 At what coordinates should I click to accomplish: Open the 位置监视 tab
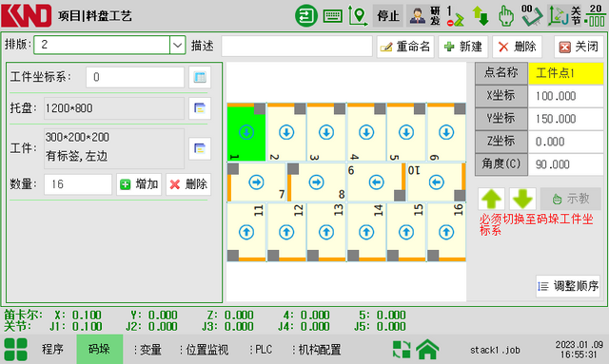(x=205, y=350)
